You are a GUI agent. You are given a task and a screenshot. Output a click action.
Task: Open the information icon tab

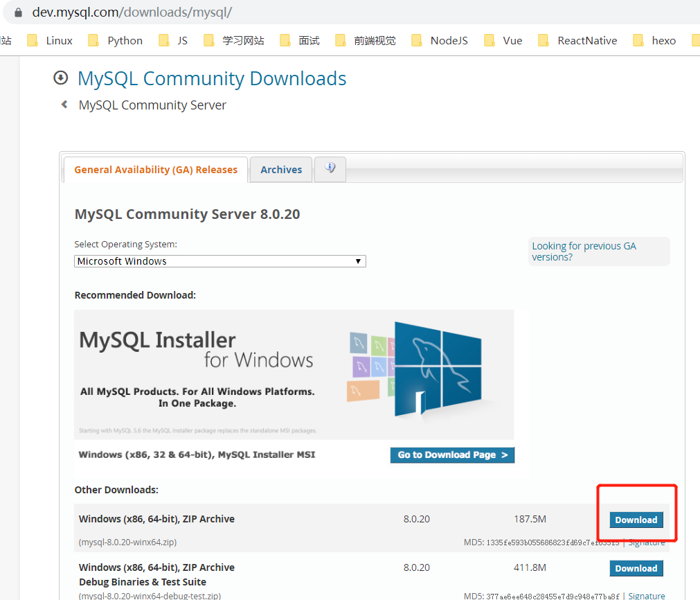[330, 169]
